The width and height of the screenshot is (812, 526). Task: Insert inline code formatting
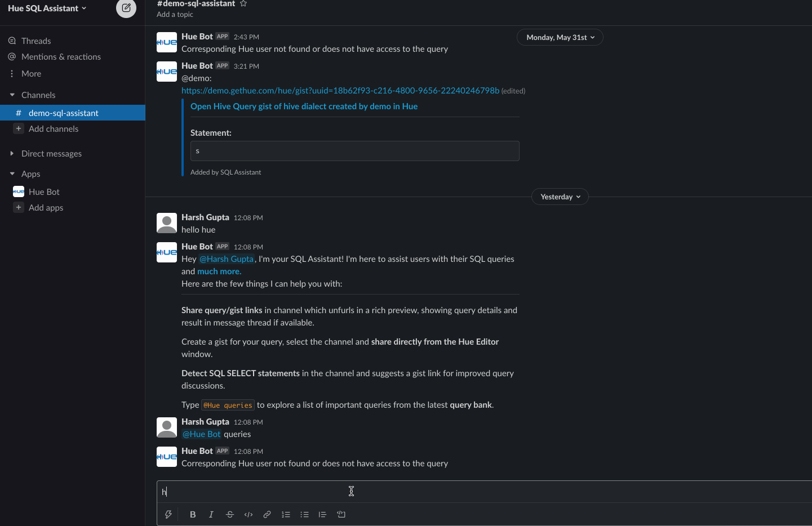tap(249, 514)
